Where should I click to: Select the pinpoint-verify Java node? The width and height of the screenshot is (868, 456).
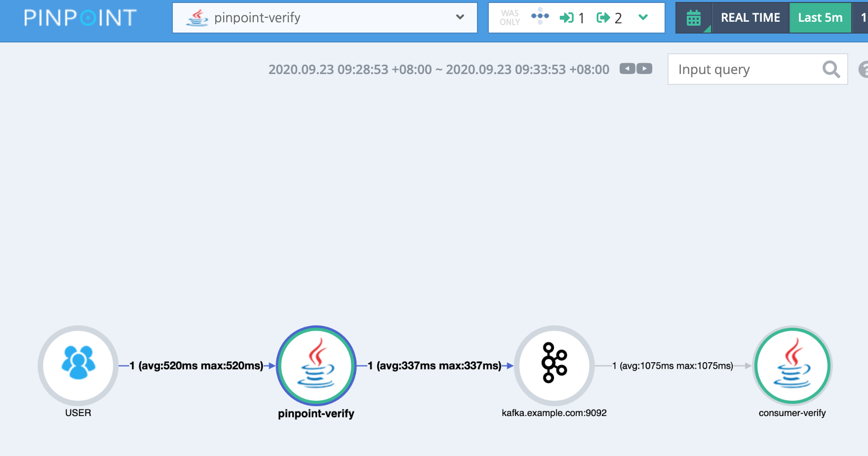(x=316, y=366)
